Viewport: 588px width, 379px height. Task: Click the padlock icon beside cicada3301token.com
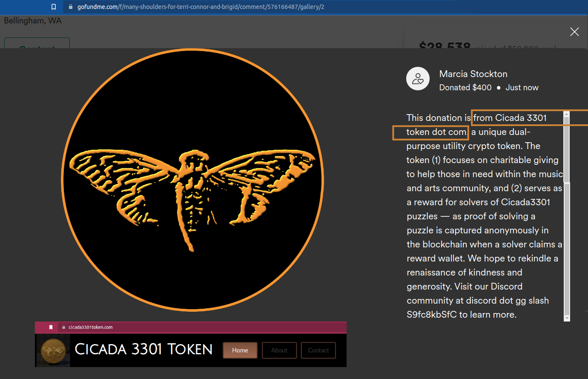coord(63,327)
